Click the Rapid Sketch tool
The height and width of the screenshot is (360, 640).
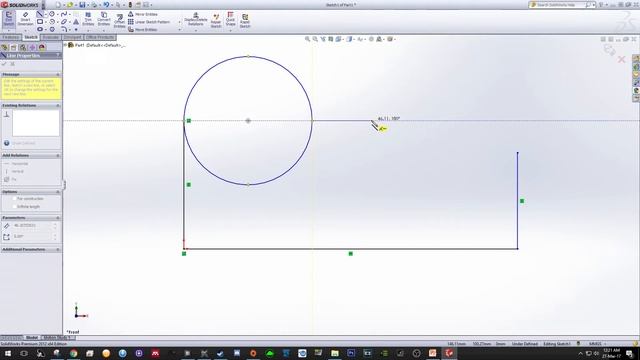pyautogui.click(x=245, y=20)
